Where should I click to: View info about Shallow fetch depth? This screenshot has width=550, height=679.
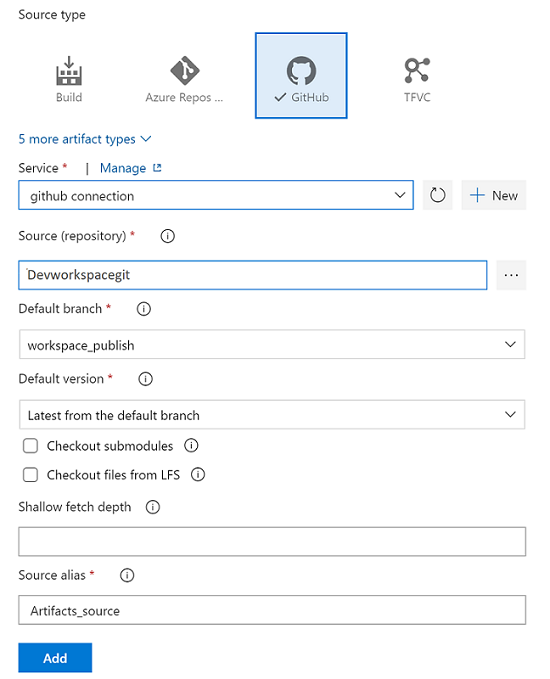tap(153, 507)
